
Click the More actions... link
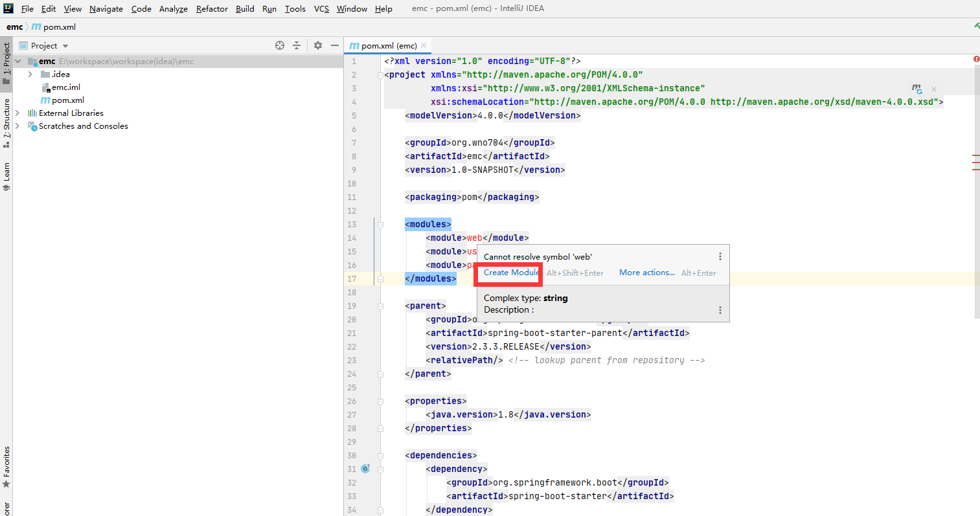(x=646, y=273)
